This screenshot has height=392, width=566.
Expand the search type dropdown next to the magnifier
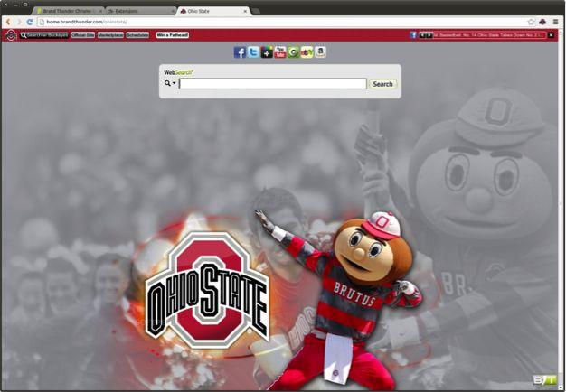(x=174, y=83)
